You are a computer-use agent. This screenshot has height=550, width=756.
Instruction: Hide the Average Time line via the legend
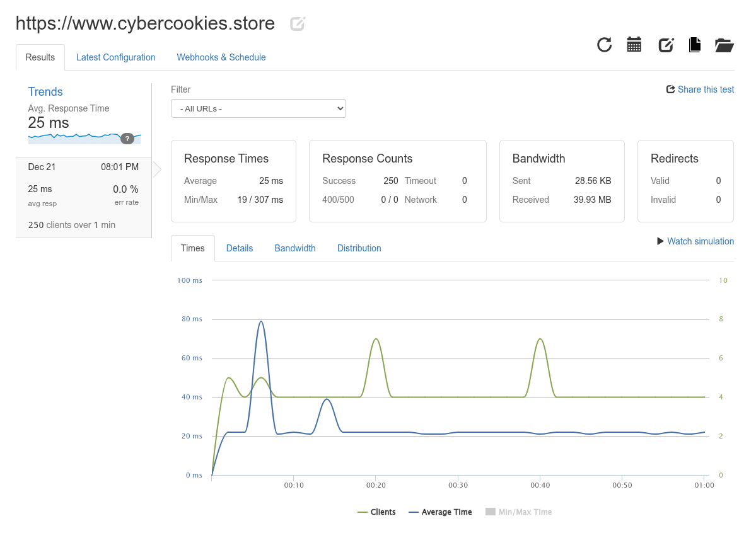(x=440, y=512)
